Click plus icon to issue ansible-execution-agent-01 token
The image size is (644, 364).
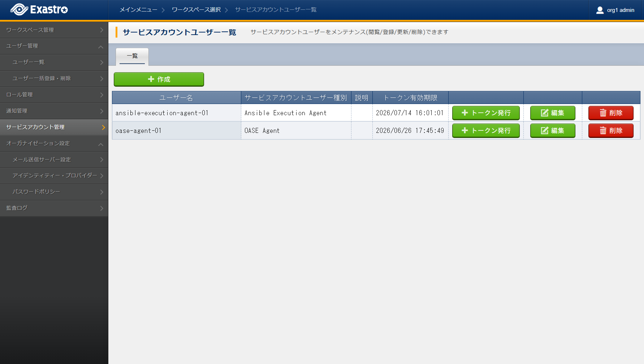[x=465, y=113]
